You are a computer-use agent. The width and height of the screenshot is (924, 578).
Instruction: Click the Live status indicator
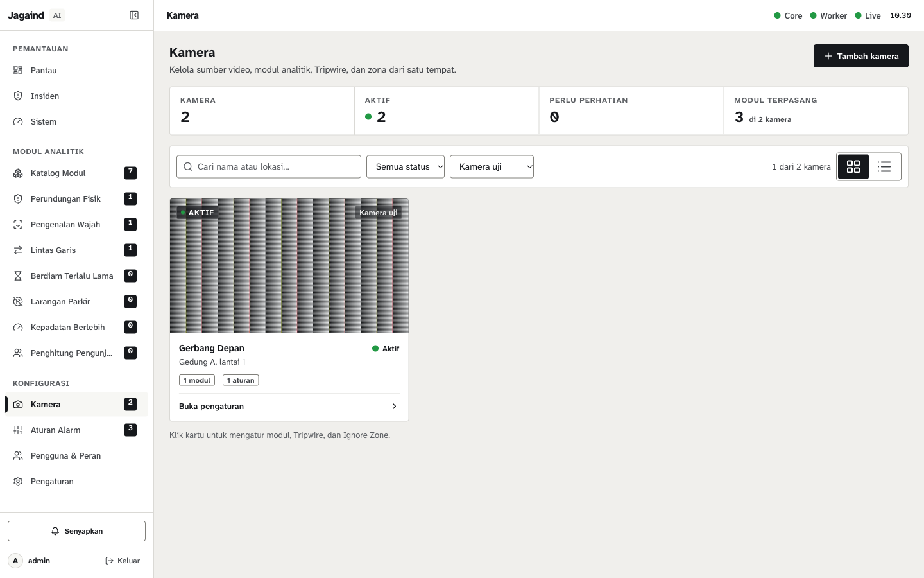(868, 15)
